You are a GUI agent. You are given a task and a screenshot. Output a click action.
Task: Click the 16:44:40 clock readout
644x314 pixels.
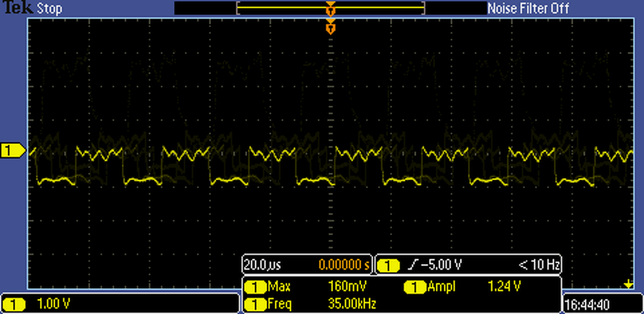coord(588,305)
